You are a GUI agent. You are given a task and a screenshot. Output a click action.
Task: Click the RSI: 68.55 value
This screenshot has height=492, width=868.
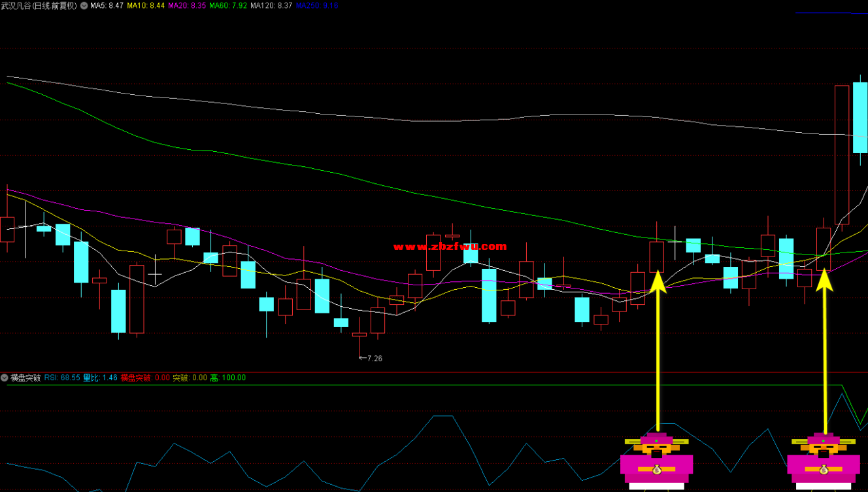pyautogui.click(x=62, y=378)
